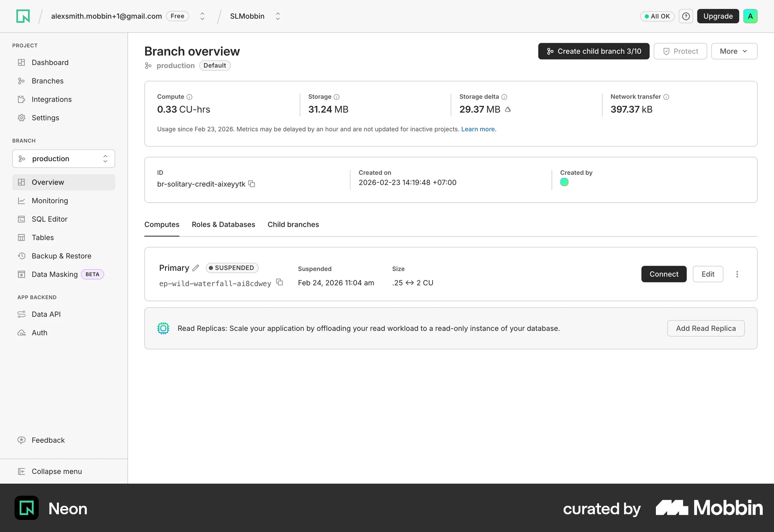Click the SQL Editor sidebar icon
The height and width of the screenshot is (532, 774).
(21, 219)
